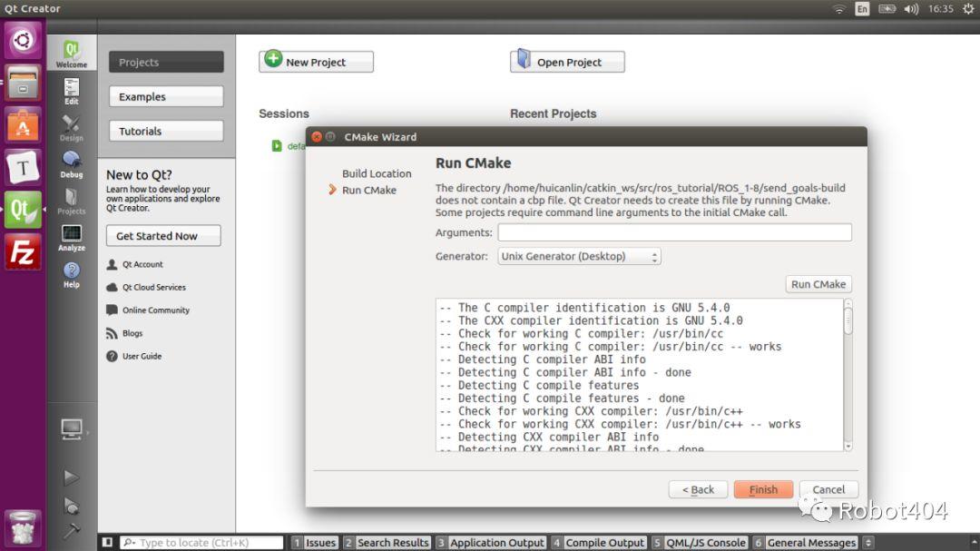
Task: Click the Run CMake button
Action: (818, 284)
